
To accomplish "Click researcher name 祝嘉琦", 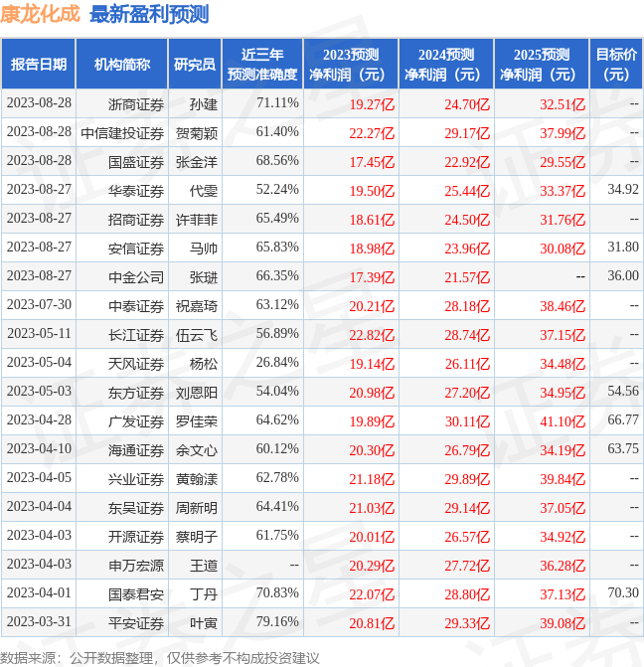I will coord(197,306).
